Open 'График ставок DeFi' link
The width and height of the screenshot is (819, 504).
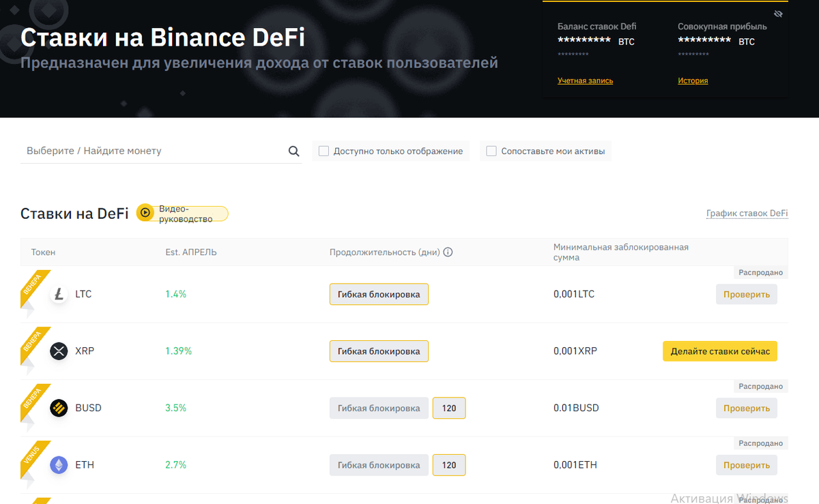click(x=747, y=213)
